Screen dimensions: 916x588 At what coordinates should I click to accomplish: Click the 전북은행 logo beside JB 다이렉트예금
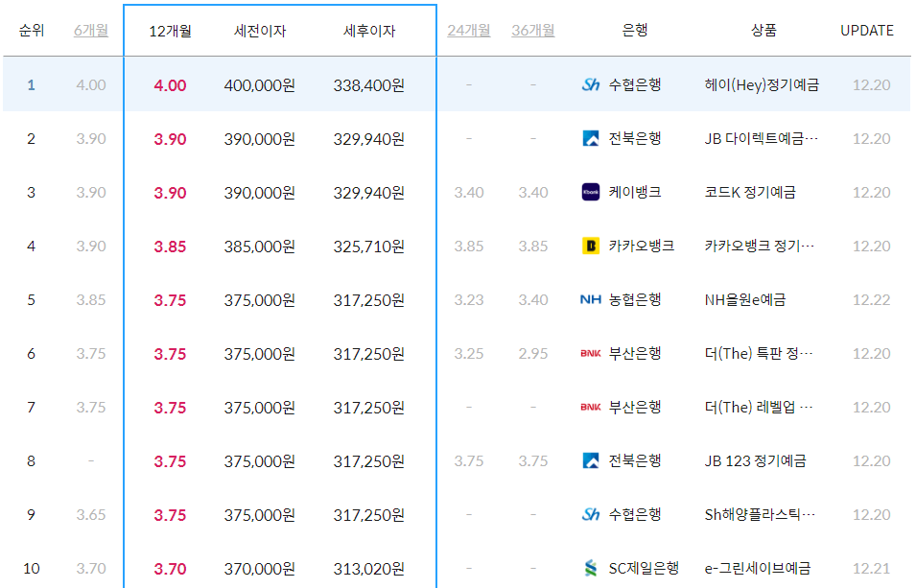591,138
